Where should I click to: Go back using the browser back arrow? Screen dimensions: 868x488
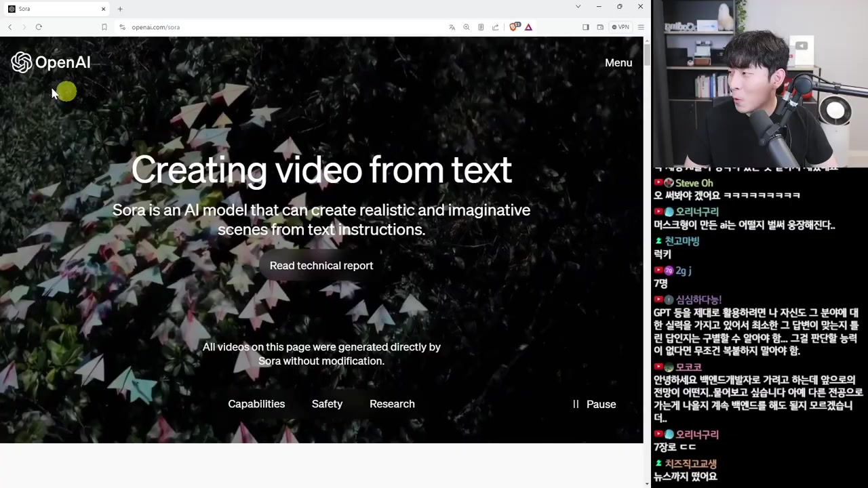pyautogui.click(x=10, y=27)
